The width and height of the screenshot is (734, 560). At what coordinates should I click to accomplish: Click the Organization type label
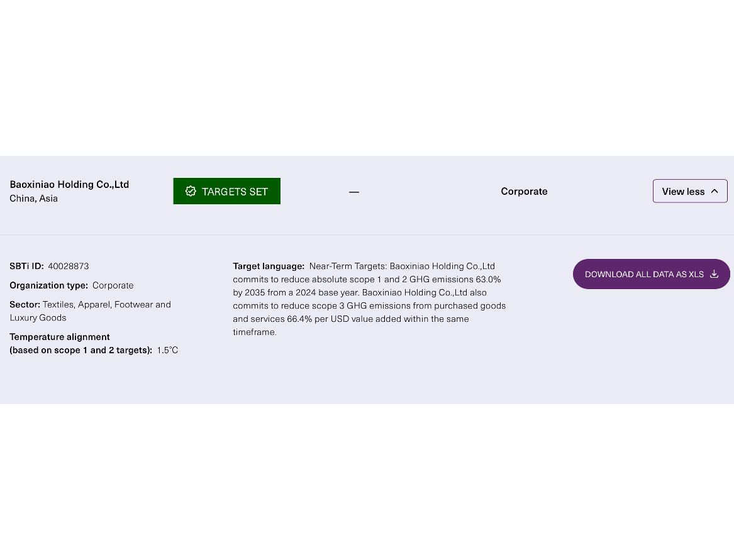coord(48,285)
